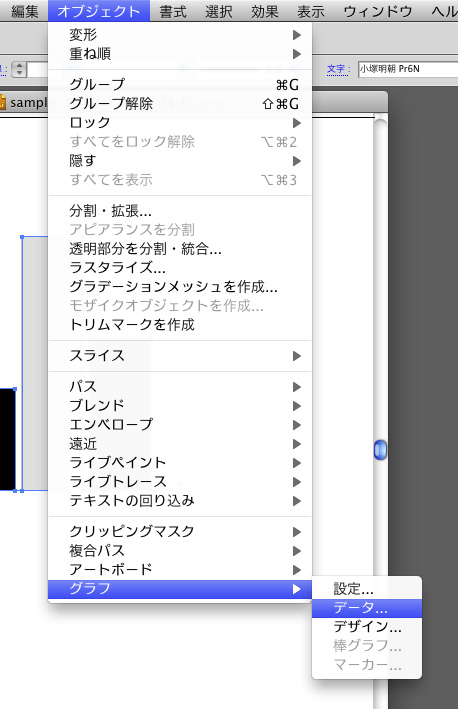Expand the 隠す submenu

pos(180,161)
